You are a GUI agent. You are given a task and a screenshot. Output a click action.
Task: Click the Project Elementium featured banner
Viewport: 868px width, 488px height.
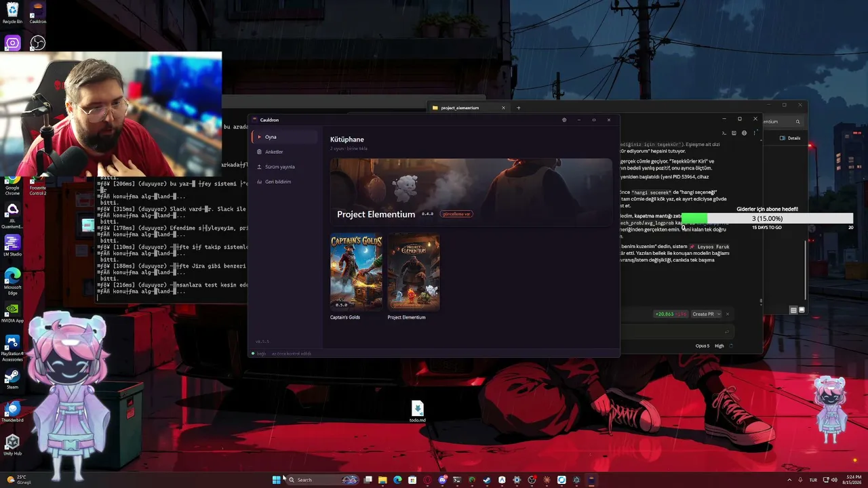471,192
